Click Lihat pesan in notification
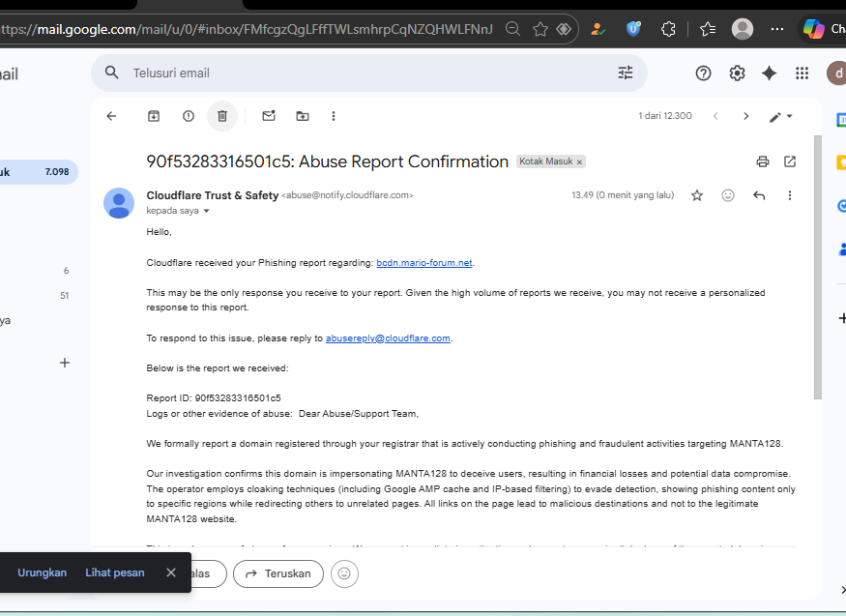The width and height of the screenshot is (846, 616). tap(115, 572)
